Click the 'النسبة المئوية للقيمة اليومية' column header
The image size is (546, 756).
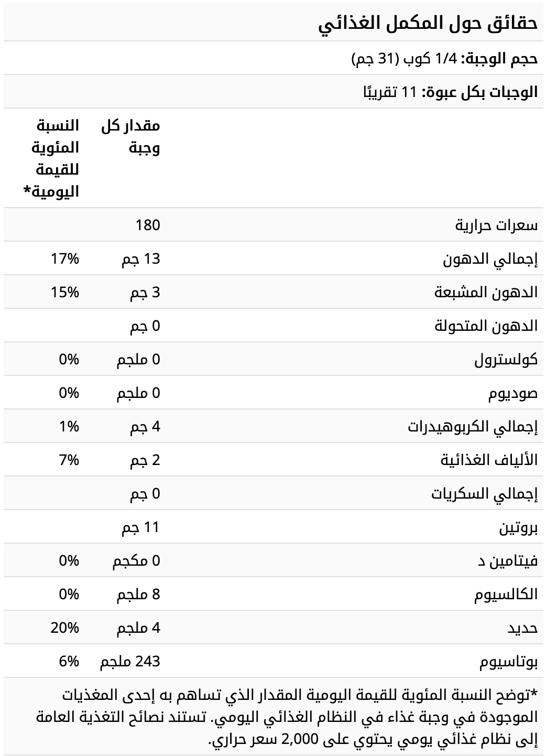pos(52,158)
